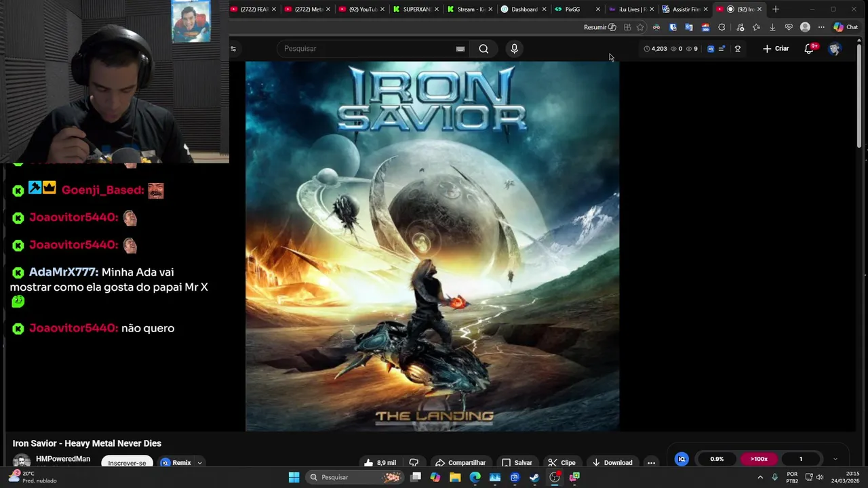Click the Remix button

[x=176, y=463]
